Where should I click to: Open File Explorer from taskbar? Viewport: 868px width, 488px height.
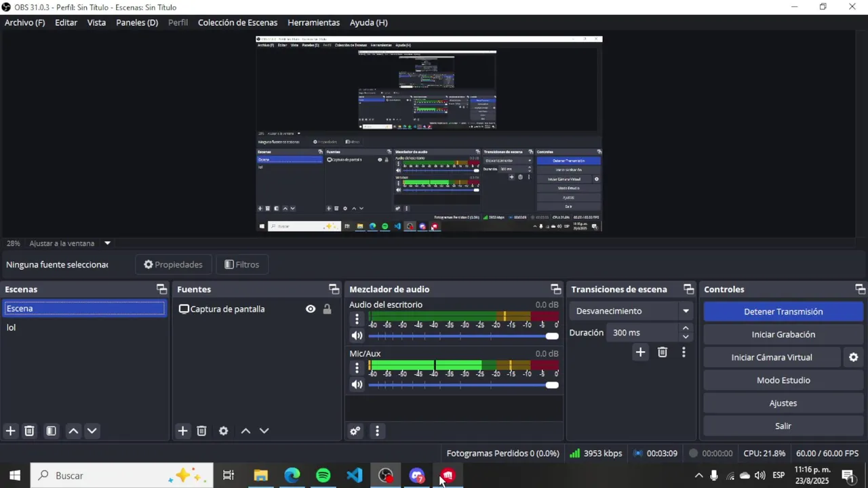(x=261, y=476)
